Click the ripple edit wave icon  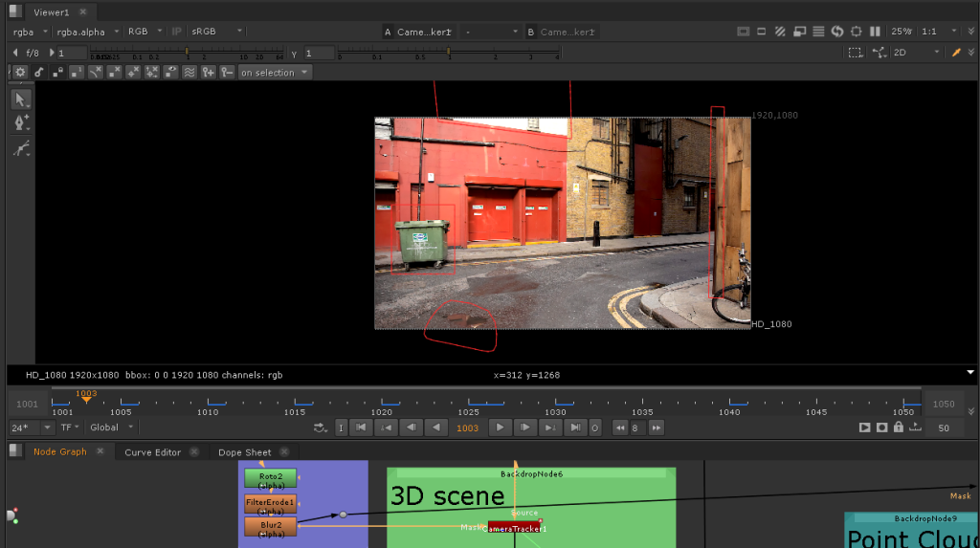tap(189, 73)
